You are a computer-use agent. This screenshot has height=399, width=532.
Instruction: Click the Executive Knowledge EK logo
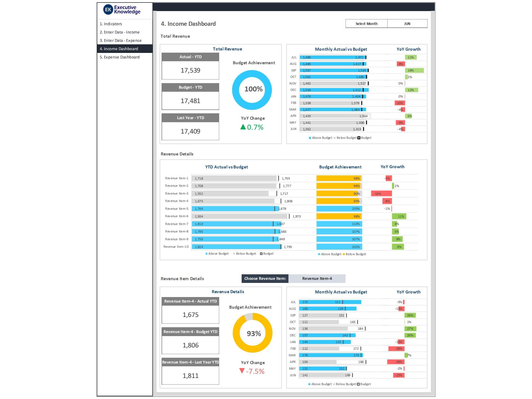[x=108, y=10]
